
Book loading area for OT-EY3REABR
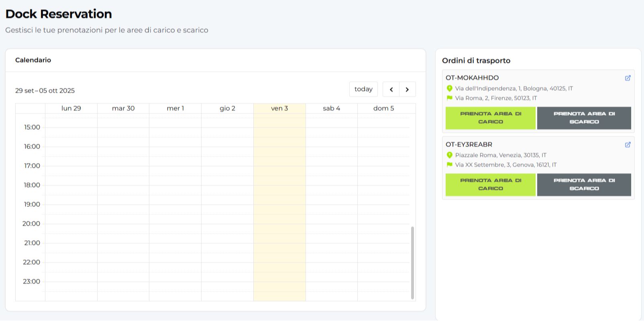[x=490, y=185]
